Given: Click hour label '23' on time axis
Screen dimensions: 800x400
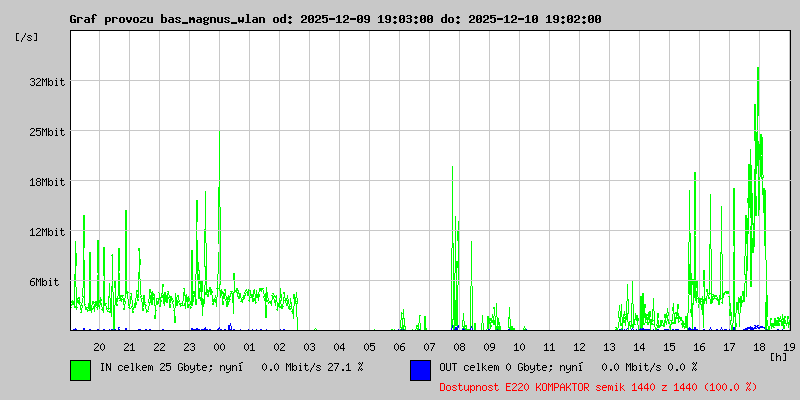Looking at the screenshot, I should (x=189, y=347).
